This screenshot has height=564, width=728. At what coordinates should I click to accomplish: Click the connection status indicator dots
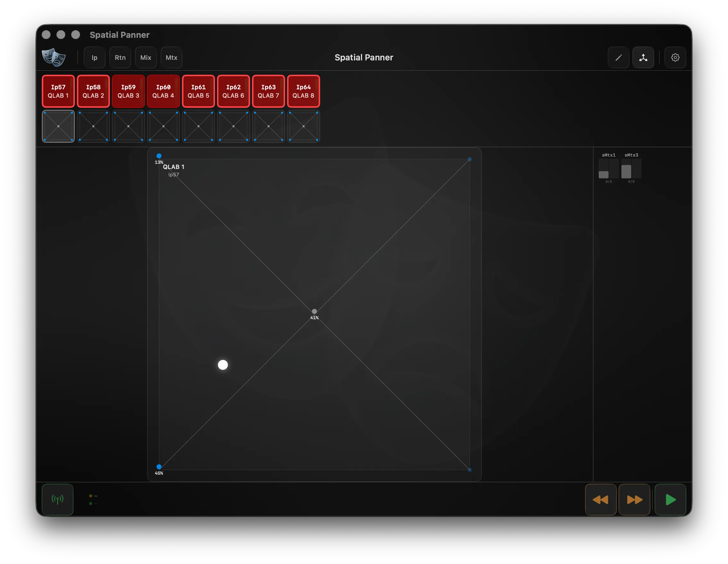(x=93, y=499)
